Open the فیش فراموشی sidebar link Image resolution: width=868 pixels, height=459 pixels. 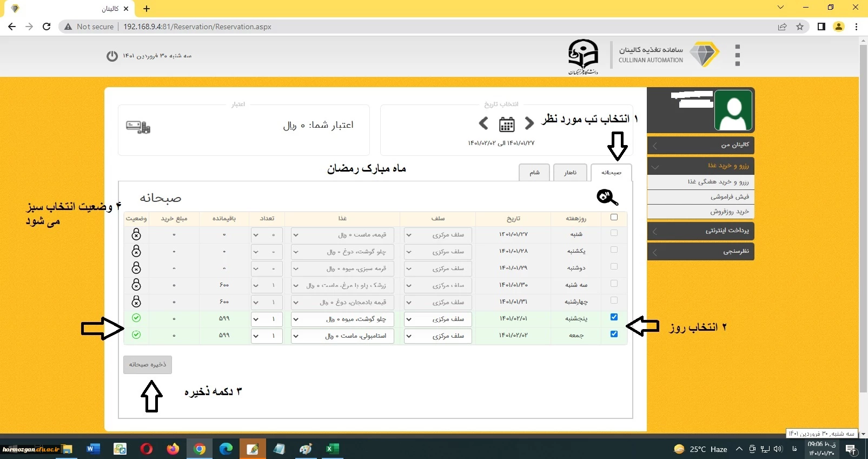click(x=700, y=196)
